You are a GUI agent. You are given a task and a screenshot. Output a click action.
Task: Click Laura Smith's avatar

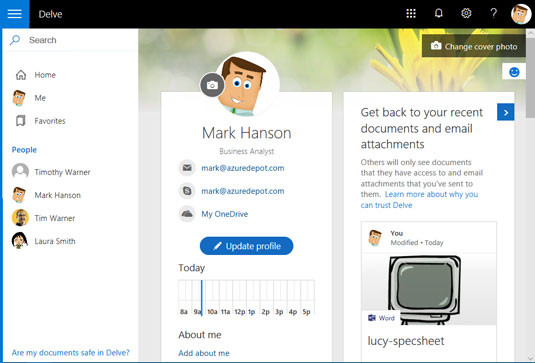19,241
